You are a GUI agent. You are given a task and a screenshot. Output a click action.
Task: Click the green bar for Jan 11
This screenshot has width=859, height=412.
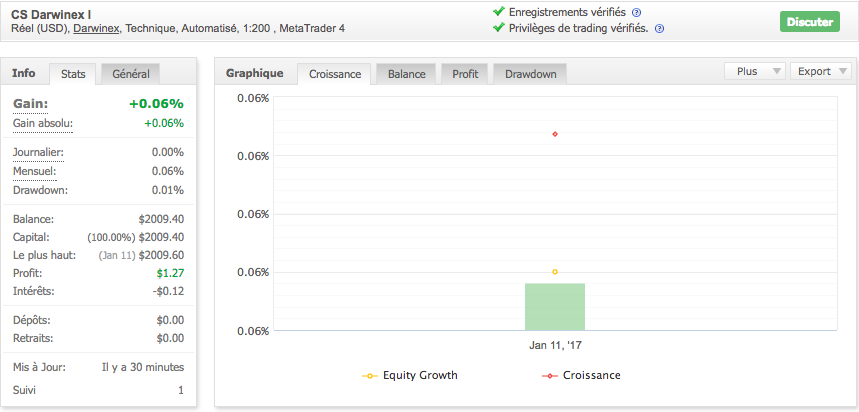pyautogui.click(x=555, y=306)
